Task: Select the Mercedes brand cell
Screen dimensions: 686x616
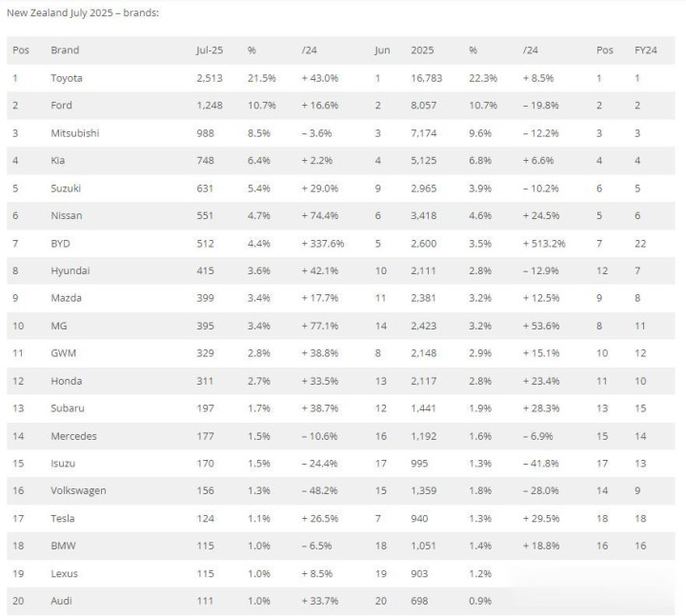Action: [x=73, y=436]
